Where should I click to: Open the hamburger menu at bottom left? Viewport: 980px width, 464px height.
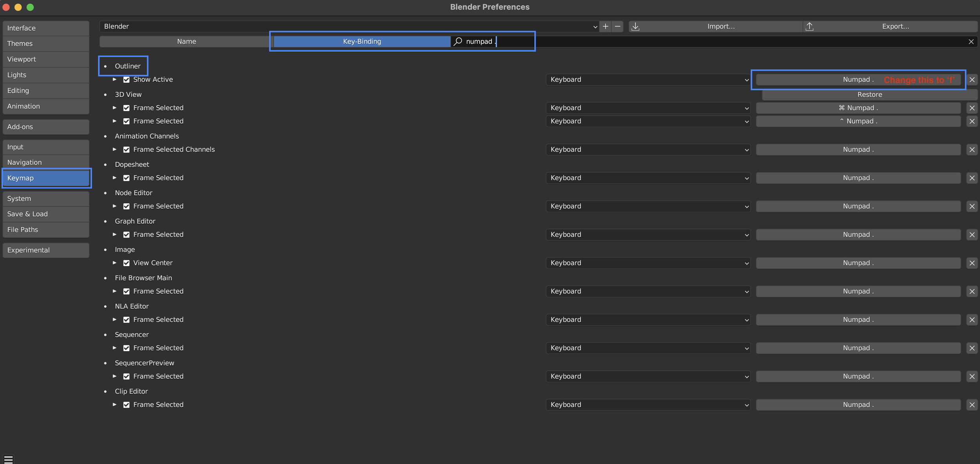[8, 459]
